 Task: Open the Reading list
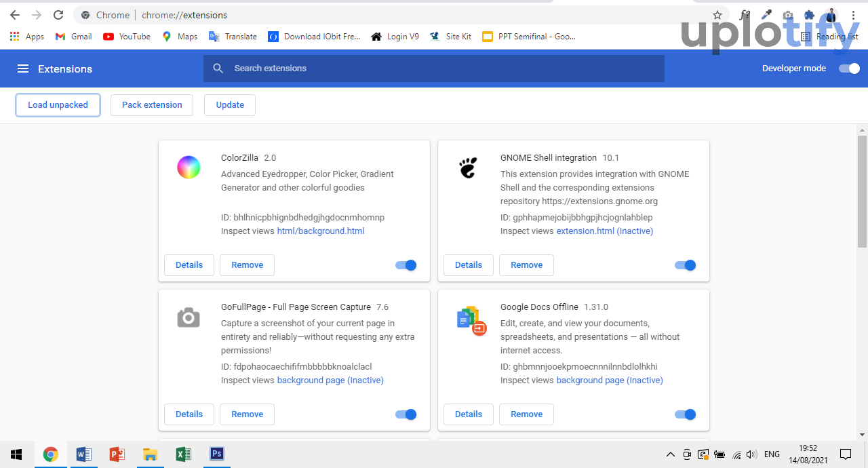click(829, 37)
